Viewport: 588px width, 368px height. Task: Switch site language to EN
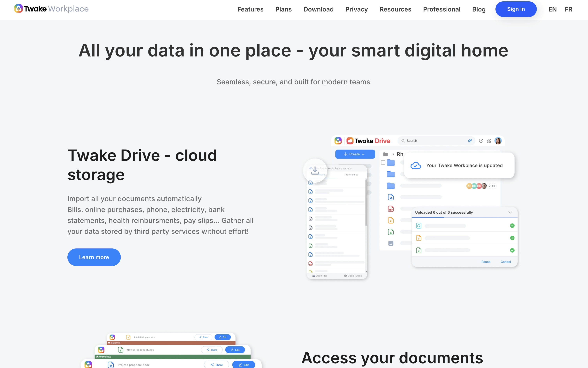point(553,9)
